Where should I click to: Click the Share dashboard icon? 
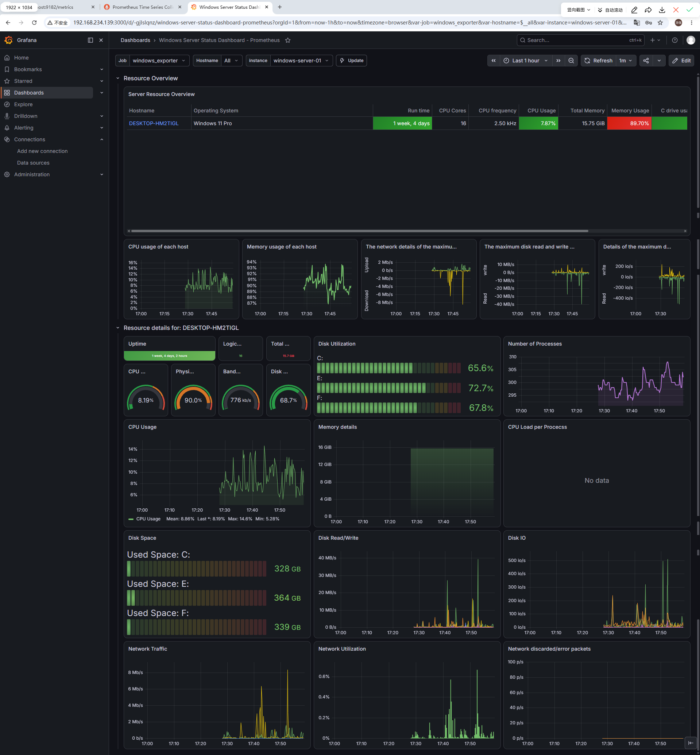646,61
